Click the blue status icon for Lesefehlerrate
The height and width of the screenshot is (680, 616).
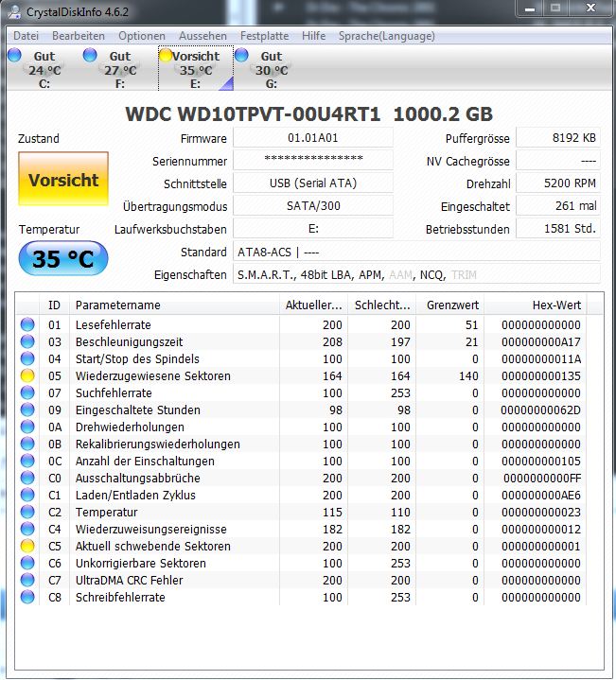click(27, 324)
